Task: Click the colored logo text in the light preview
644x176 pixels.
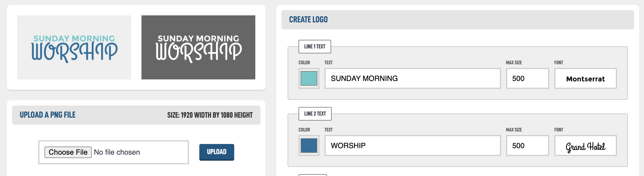Action: point(74,49)
